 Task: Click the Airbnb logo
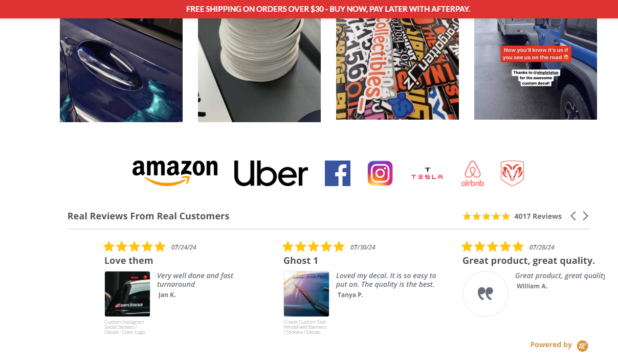click(x=473, y=173)
